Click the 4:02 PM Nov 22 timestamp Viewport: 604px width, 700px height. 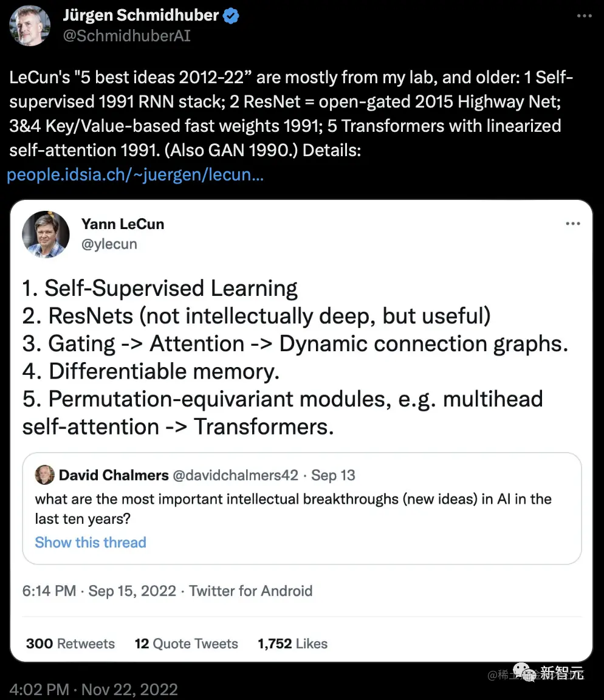pos(94,690)
